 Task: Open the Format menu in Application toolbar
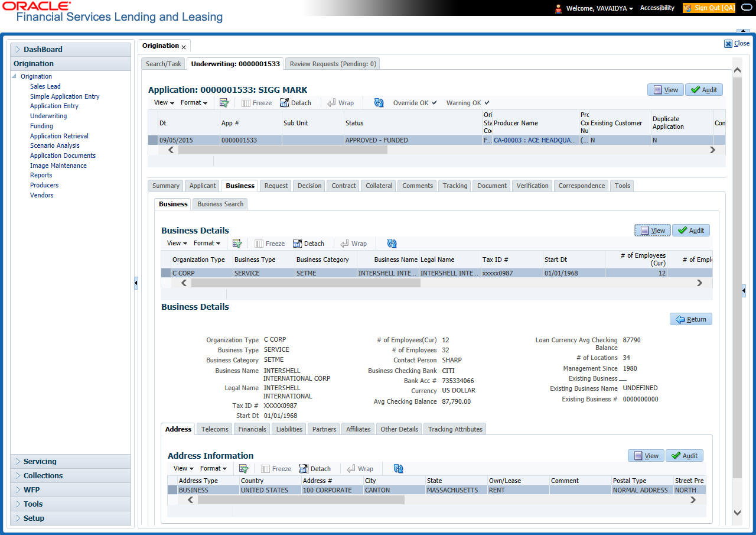pos(194,102)
